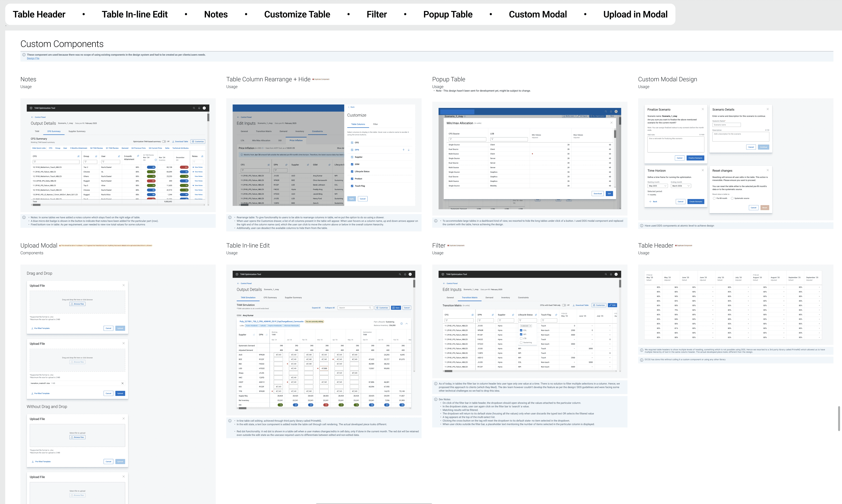Click back arrow next to Control Panel in Notes mockup
This screenshot has height=504, width=842.
tap(32, 117)
